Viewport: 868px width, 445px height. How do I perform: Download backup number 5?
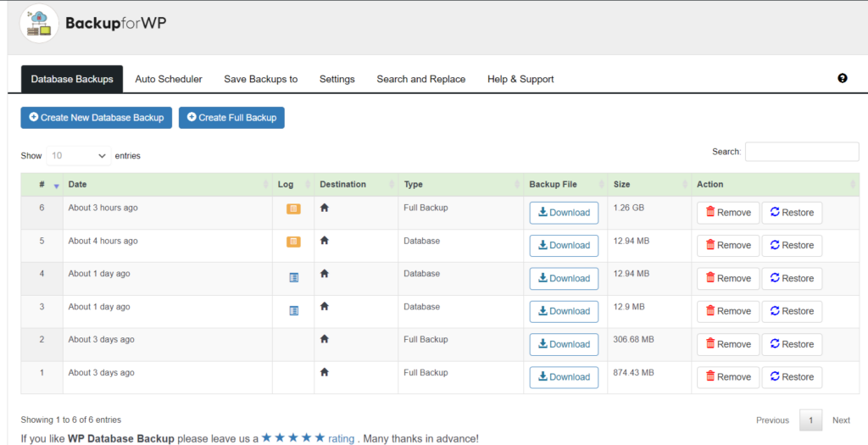click(x=564, y=245)
